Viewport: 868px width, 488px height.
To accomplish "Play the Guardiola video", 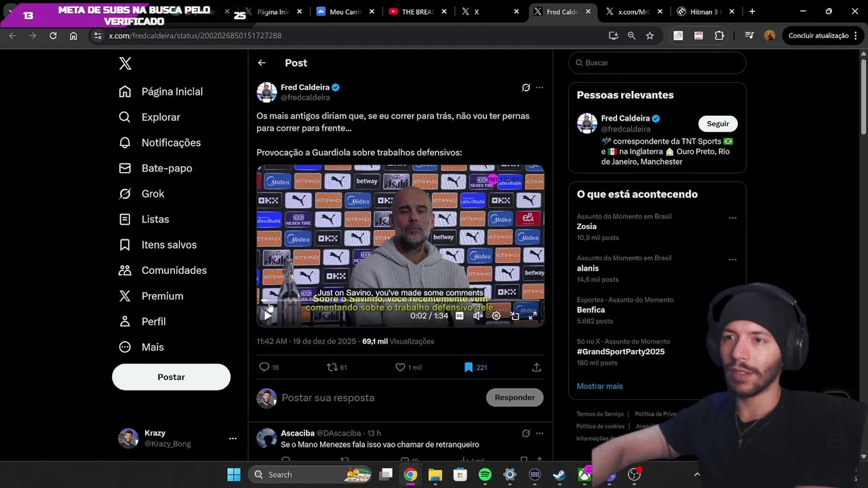I will [268, 315].
